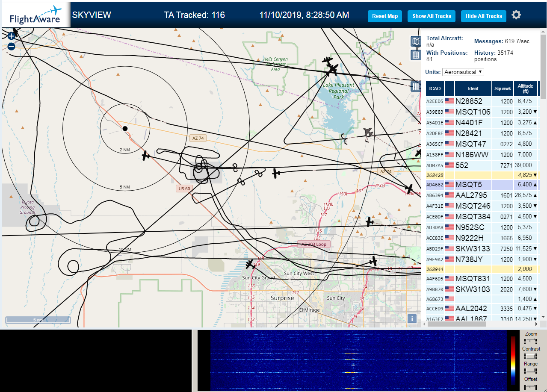Click the US flag in MSQT5 row
547x392 pixels.
[449, 185]
